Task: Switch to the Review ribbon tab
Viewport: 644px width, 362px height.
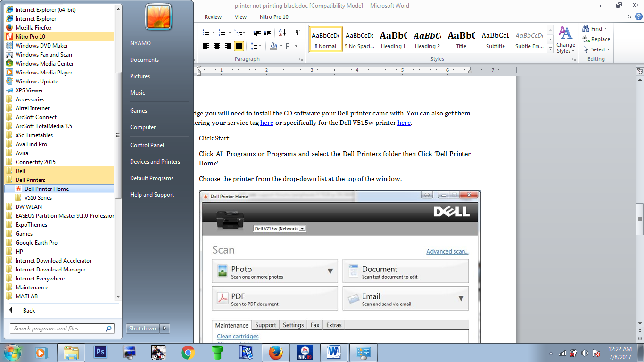Action: click(213, 17)
